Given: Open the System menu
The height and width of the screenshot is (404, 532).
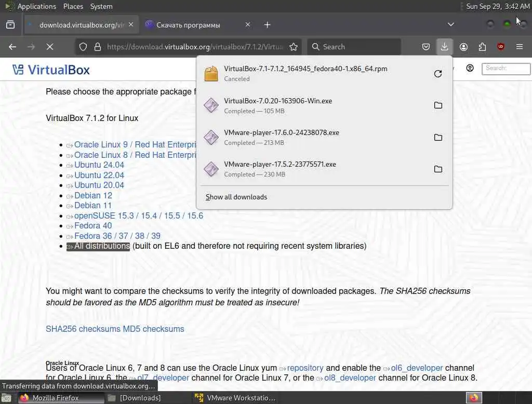Looking at the screenshot, I should [x=101, y=6].
